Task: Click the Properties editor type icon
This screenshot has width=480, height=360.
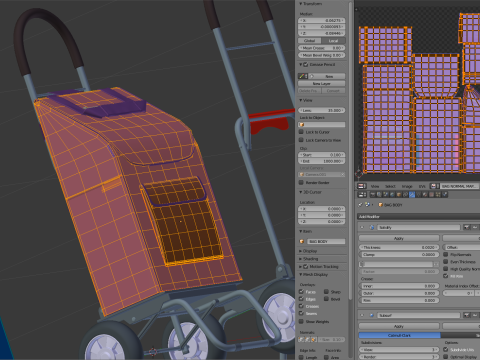Action: pos(362,194)
